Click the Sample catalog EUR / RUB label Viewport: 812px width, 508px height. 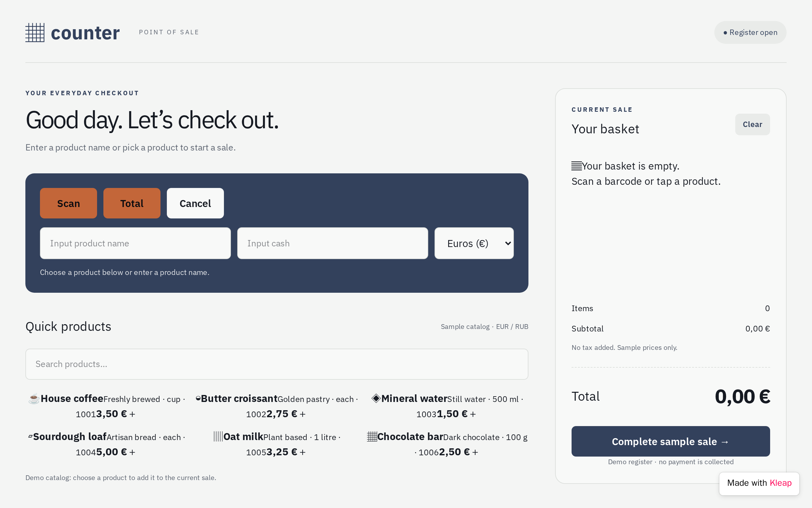point(485,327)
